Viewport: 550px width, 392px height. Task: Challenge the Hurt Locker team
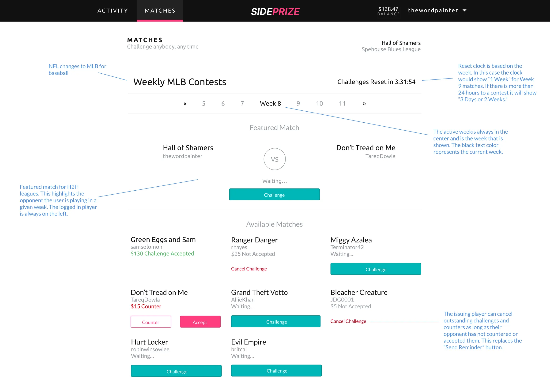pyautogui.click(x=176, y=371)
